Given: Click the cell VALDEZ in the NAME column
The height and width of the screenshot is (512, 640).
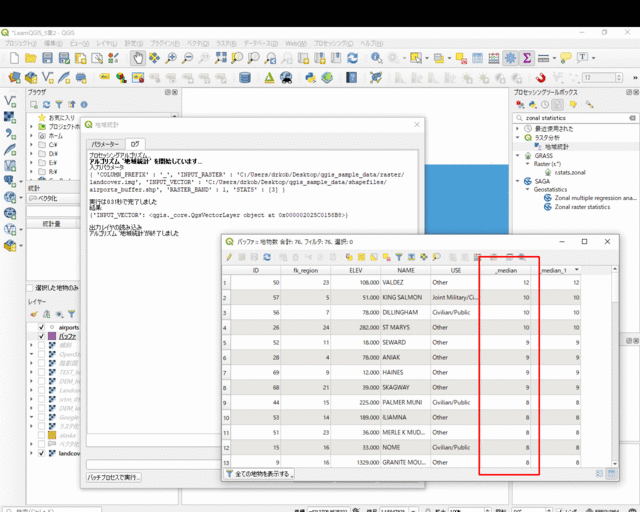Looking at the screenshot, I should [x=405, y=283].
